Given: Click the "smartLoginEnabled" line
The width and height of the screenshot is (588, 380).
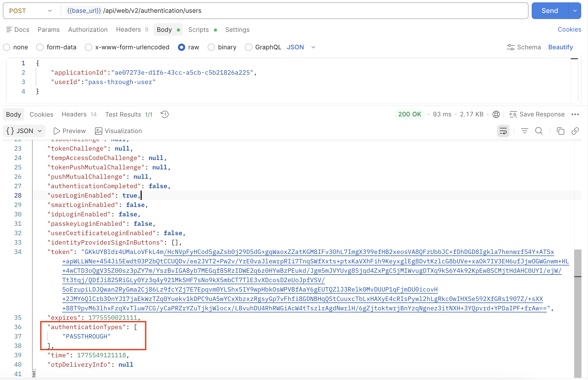Looking at the screenshot, I should 98,205.
